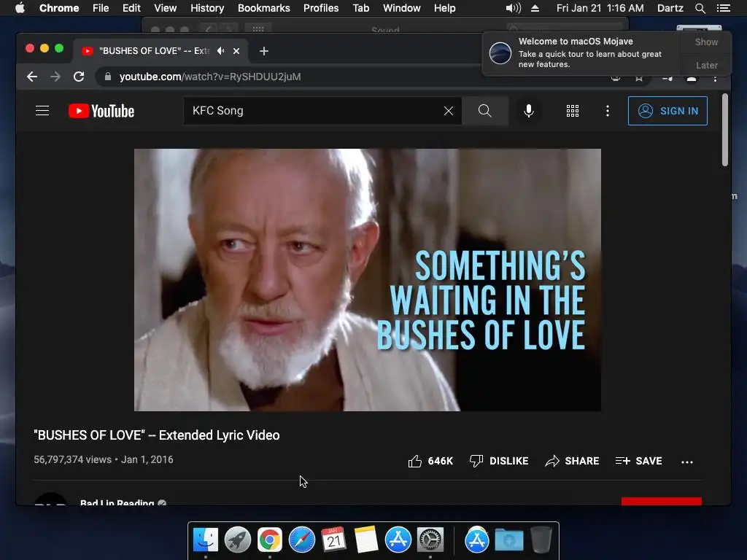Viewport: 747px width, 560px height.
Task: Open the Chrome application menu
Action: coord(59,8)
